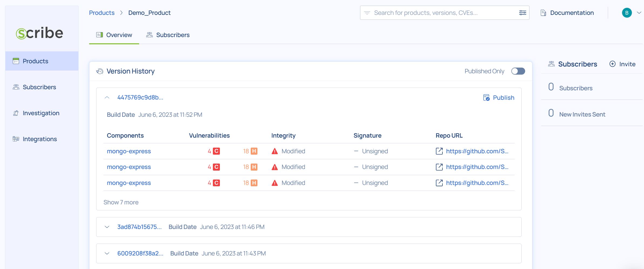This screenshot has height=269, width=644.
Task: Switch to the Subscribers tab
Action: tap(168, 35)
